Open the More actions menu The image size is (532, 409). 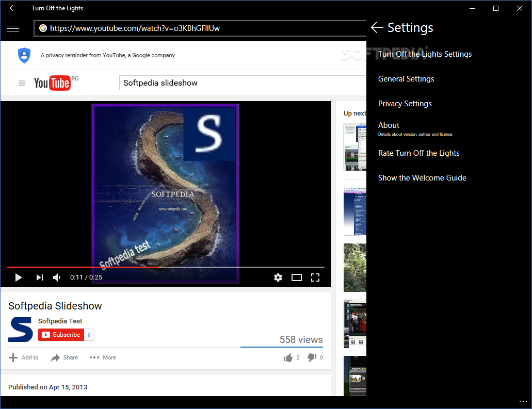tap(103, 358)
